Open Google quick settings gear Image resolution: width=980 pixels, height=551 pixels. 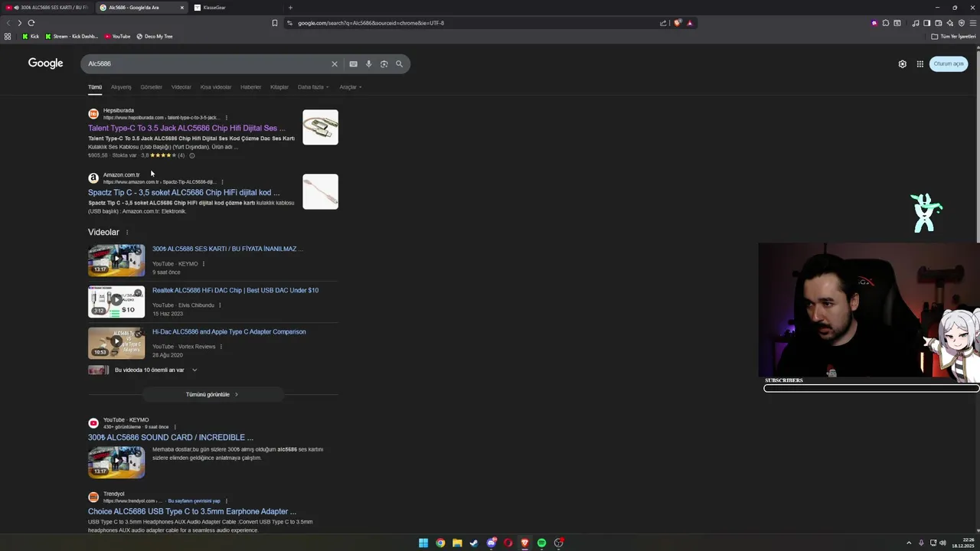(902, 64)
